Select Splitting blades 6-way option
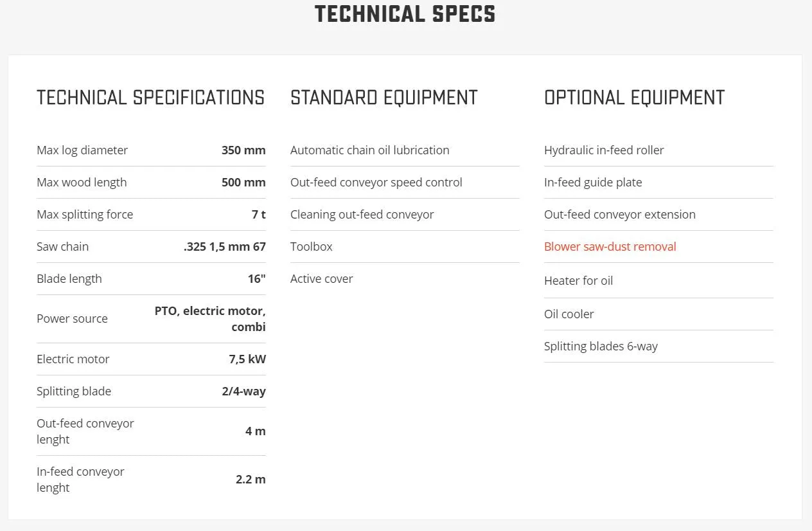The width and height of the screenshot is (812, 531). pos(601,346)
